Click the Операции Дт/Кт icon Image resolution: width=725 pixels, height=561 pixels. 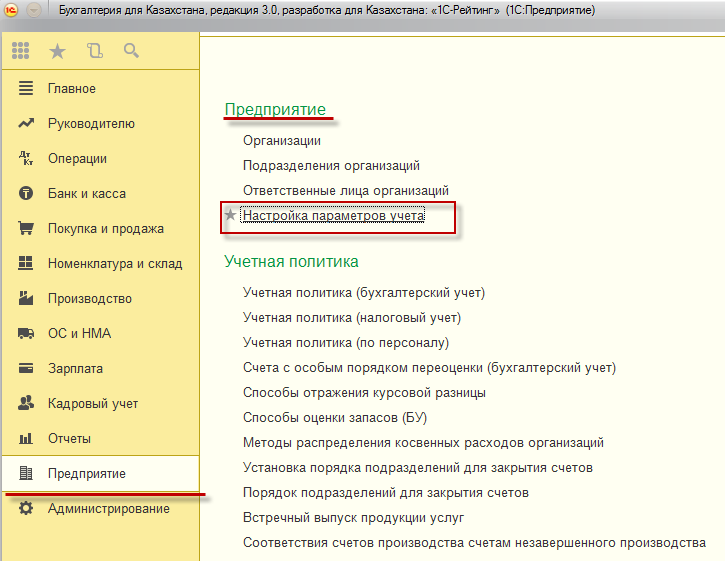coord(26,159)
